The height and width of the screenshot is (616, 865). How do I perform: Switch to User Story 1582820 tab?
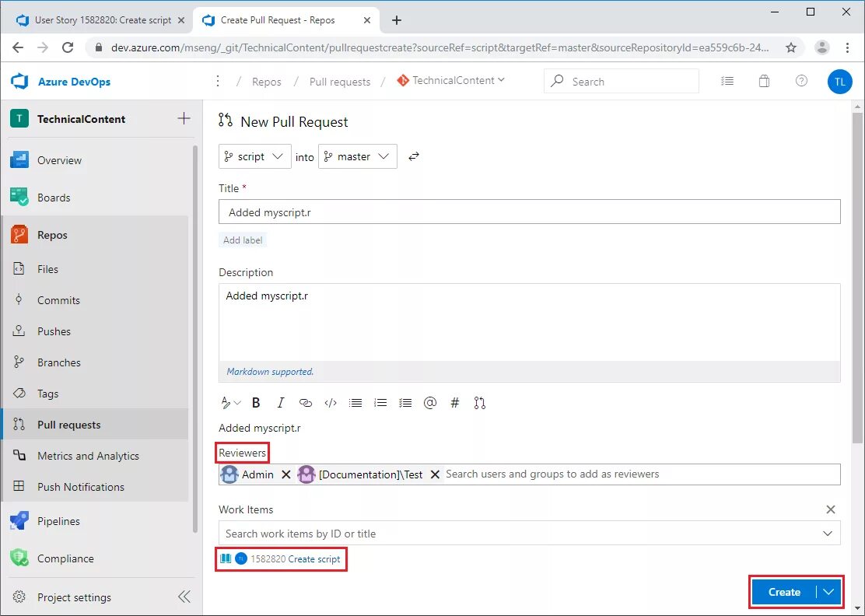click(102, 20)
